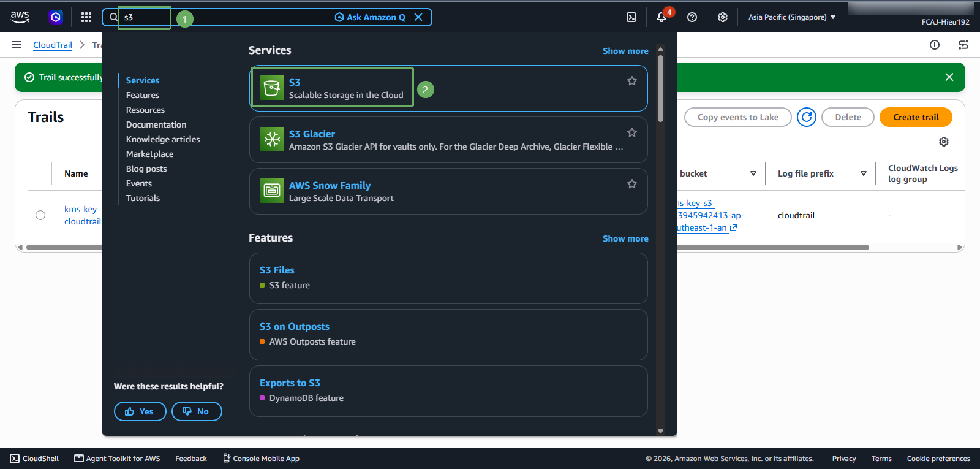
Task: Click the Create trail button
Action: 916,117
